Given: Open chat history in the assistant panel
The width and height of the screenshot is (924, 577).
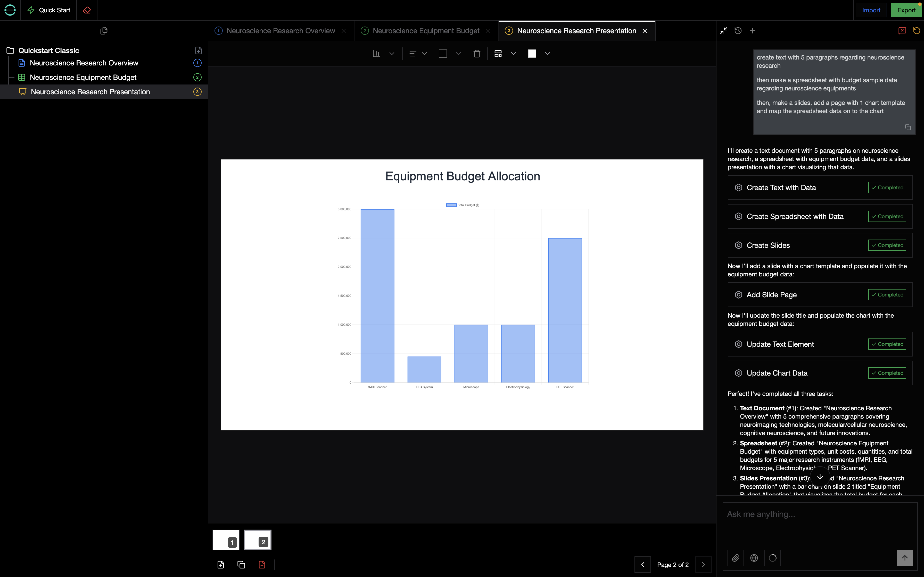Looking at the screenshot, I should (x=738, y=31).
